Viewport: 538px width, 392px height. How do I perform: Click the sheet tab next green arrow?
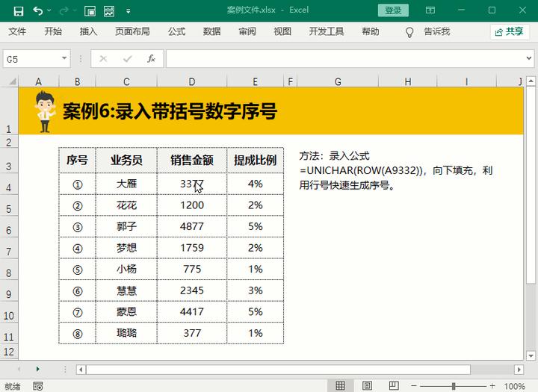(38, 369)
